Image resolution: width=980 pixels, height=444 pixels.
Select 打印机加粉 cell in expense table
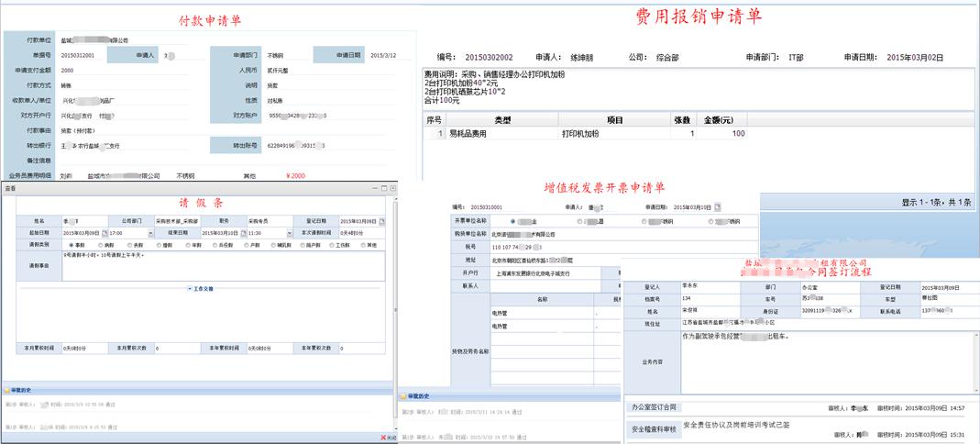(x=615, y=134)
